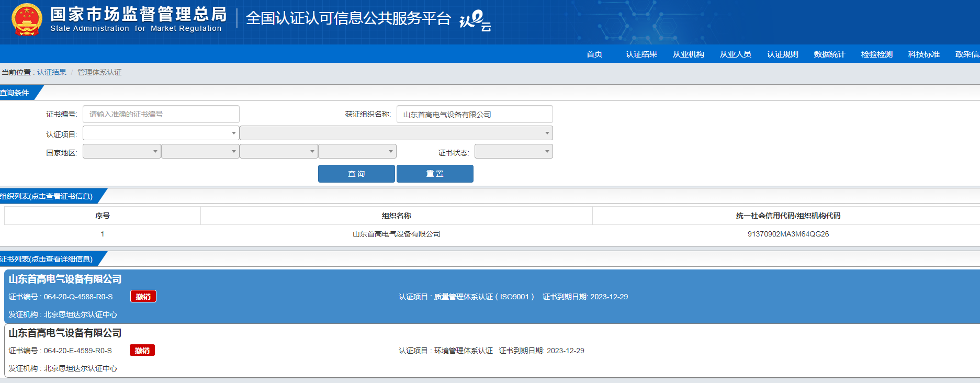Select the 组织列表 section tab

click(50, 196)
